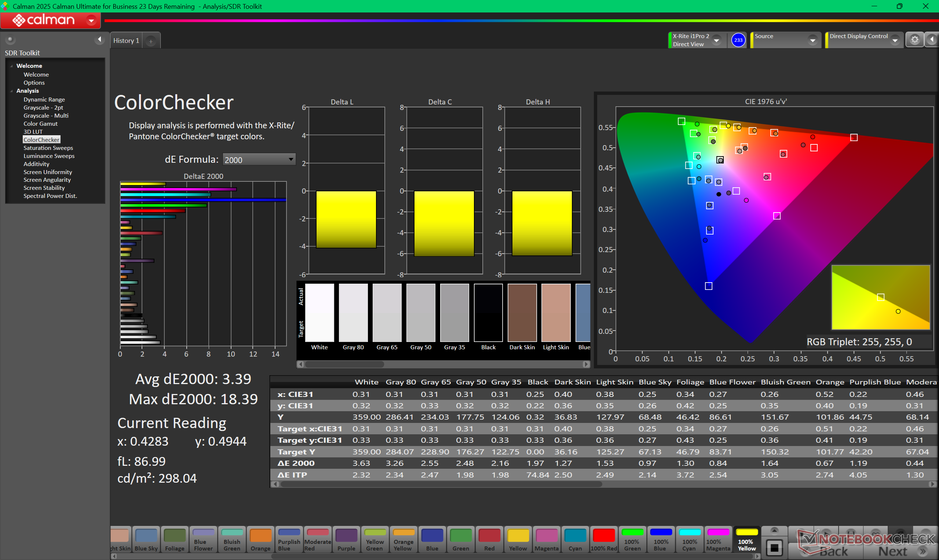Select the 100% Magenta patch
This screenshot has width=939, height=560.
pyautogui.click(x=718, y=539)
